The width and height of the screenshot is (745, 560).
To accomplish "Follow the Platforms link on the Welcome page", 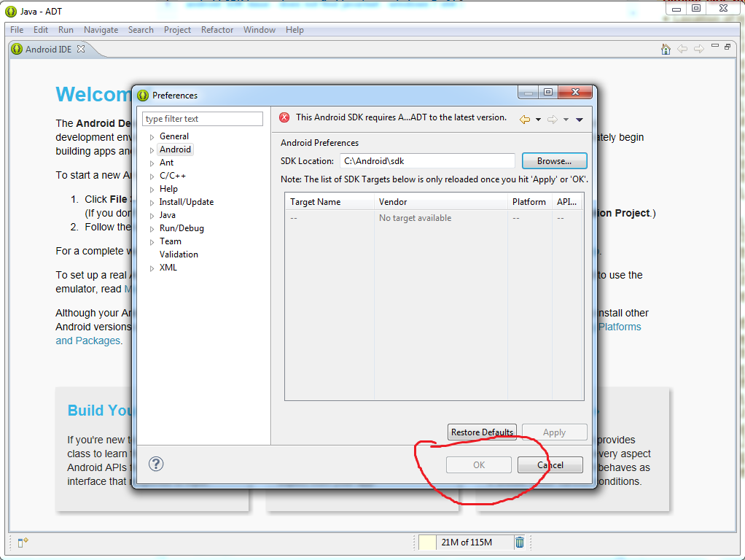I will coord(620,327).
